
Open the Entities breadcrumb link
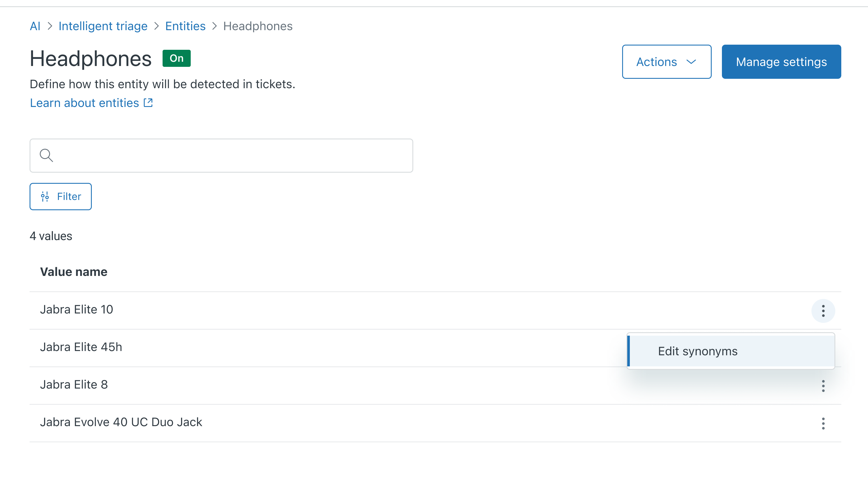(x=185, y=26)
